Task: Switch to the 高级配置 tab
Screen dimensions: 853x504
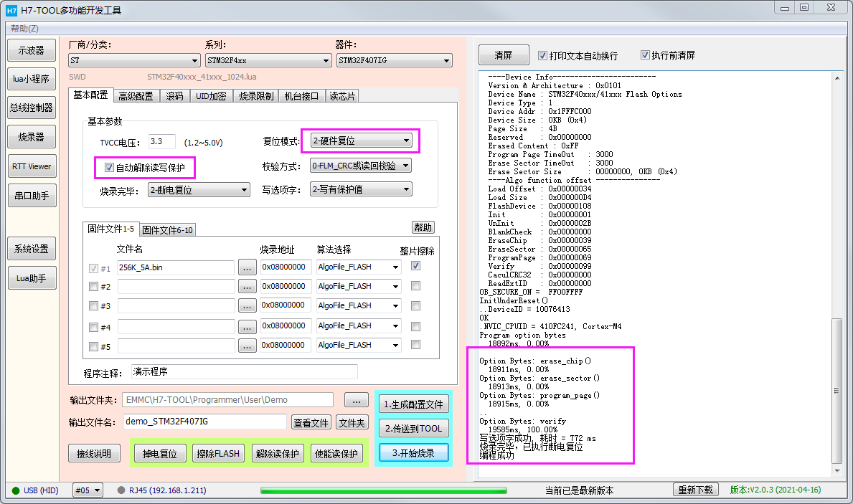Action: (x=136, y=96)
